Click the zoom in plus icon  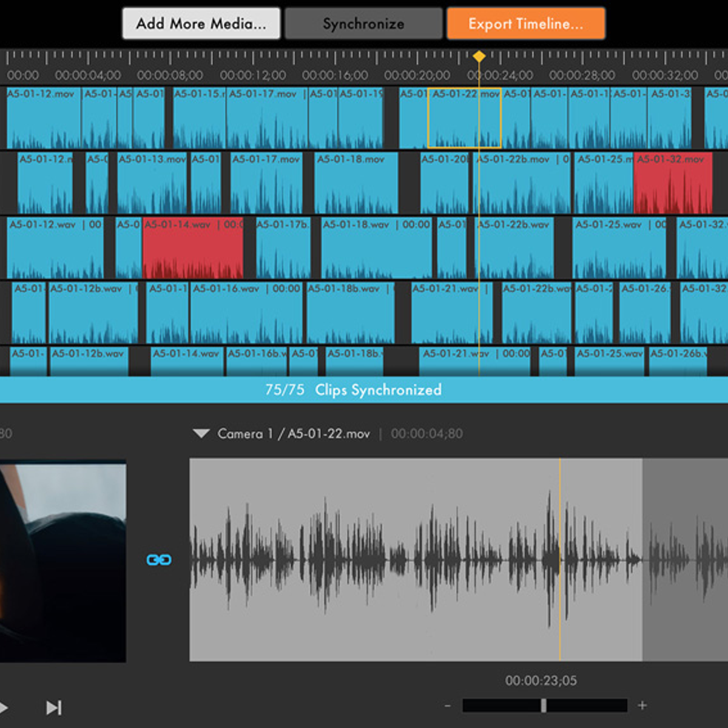pos(642,706)
